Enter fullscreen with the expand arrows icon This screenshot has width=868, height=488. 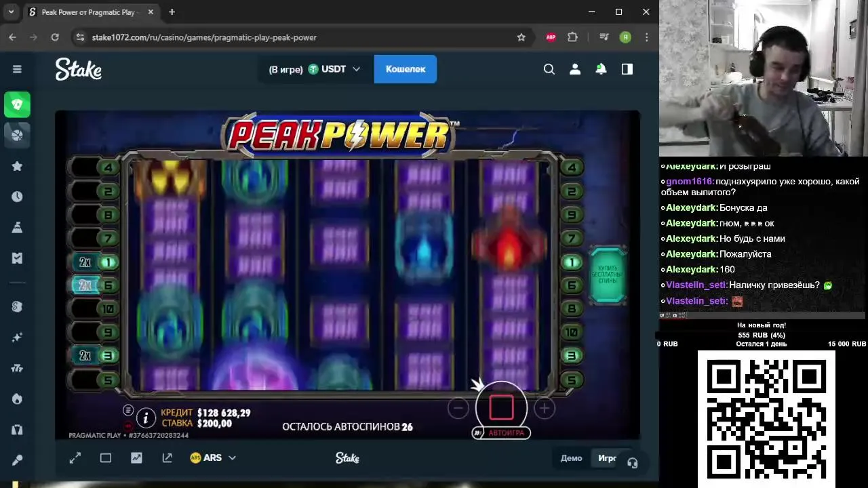[75, 458]
